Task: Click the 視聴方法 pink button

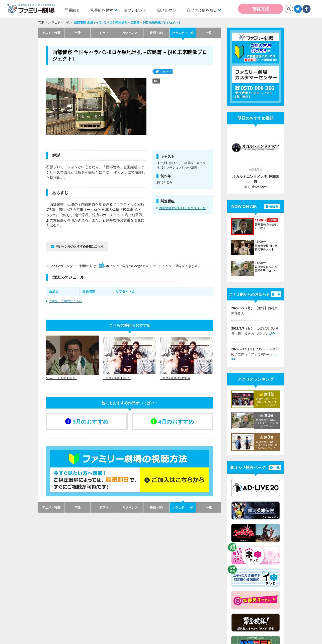Action: [x=260, y=9]
